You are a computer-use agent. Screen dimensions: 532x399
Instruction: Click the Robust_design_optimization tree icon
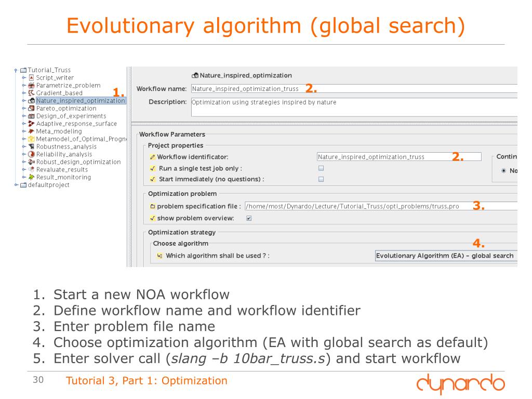click(x=31, y=162)
